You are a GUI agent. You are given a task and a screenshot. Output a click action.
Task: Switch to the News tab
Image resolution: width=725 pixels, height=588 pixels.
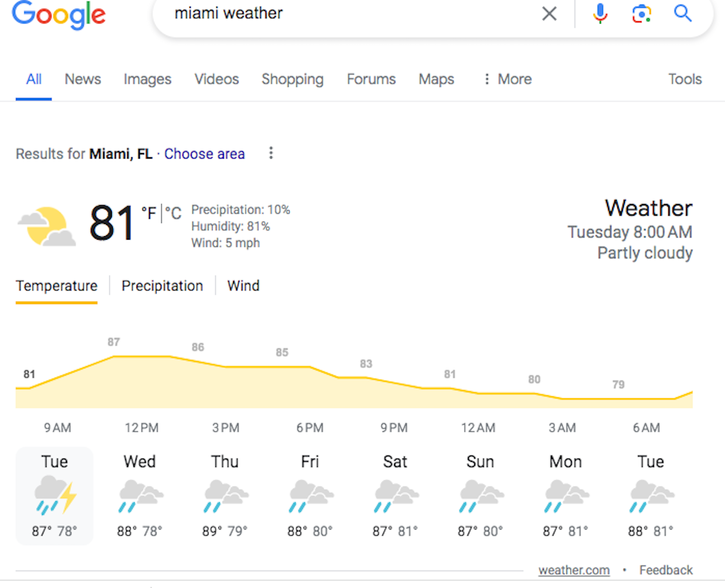pyautogui.click(x=83, y=79)
